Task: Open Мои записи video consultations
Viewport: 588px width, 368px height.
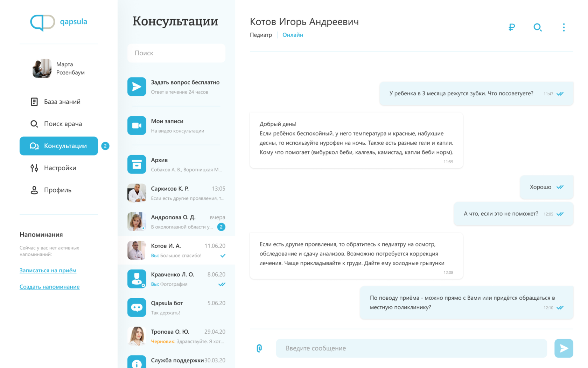Action: tap(167, 125)
